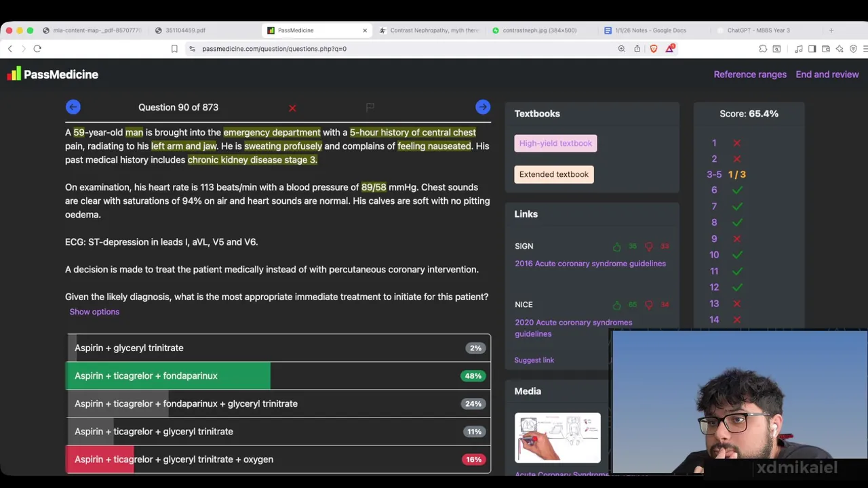Close the PassMedicine tab

pyautogui.click(x=365, y=30)
